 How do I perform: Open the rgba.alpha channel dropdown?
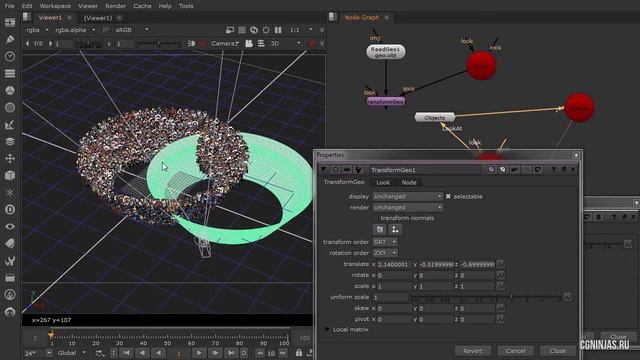point(75,30)
